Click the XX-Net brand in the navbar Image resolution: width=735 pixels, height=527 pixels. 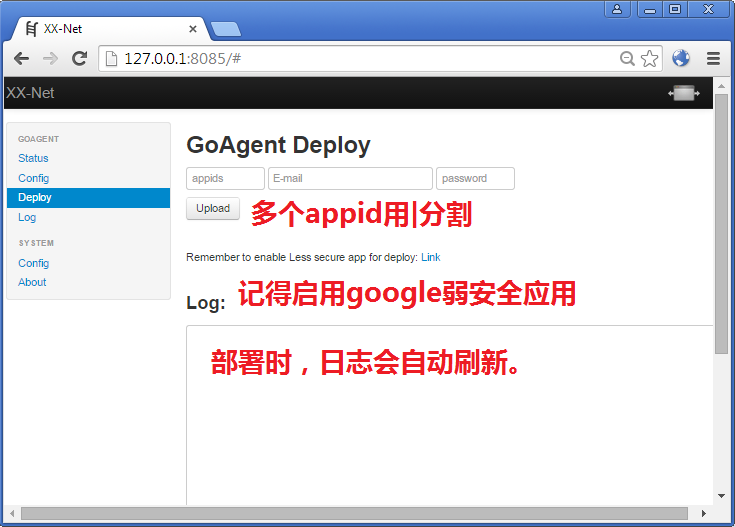[30, 93]
